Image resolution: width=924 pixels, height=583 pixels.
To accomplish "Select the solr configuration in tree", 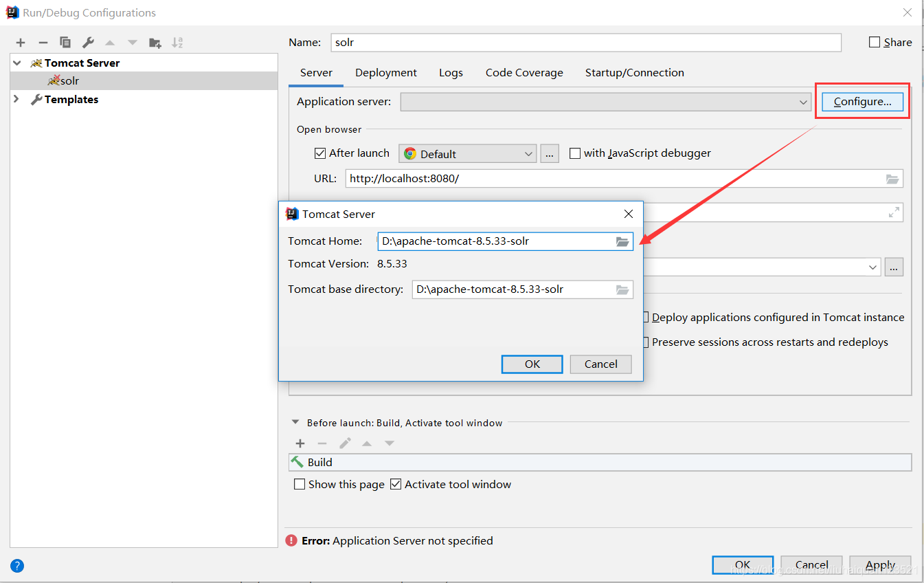I will pos(144,80).
